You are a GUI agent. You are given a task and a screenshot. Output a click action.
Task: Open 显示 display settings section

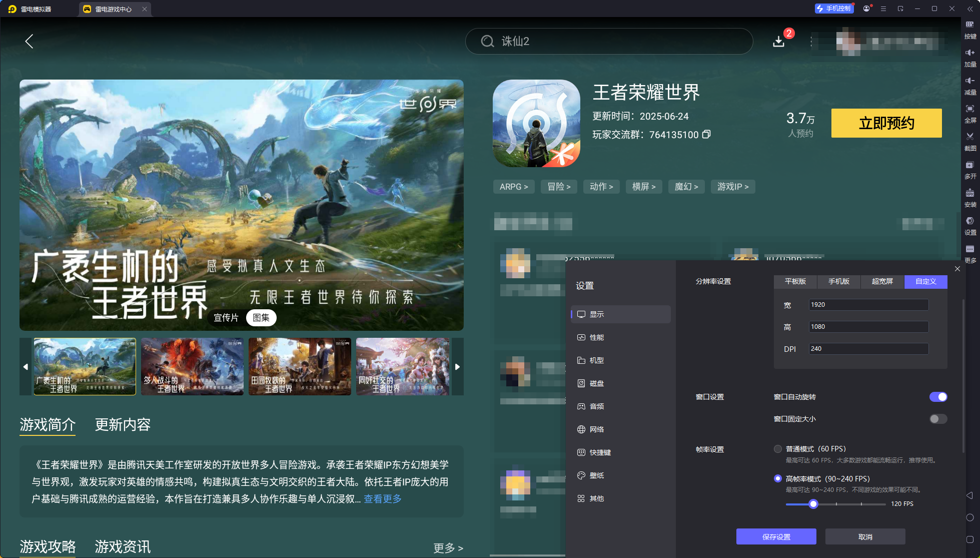coord(620,314)
